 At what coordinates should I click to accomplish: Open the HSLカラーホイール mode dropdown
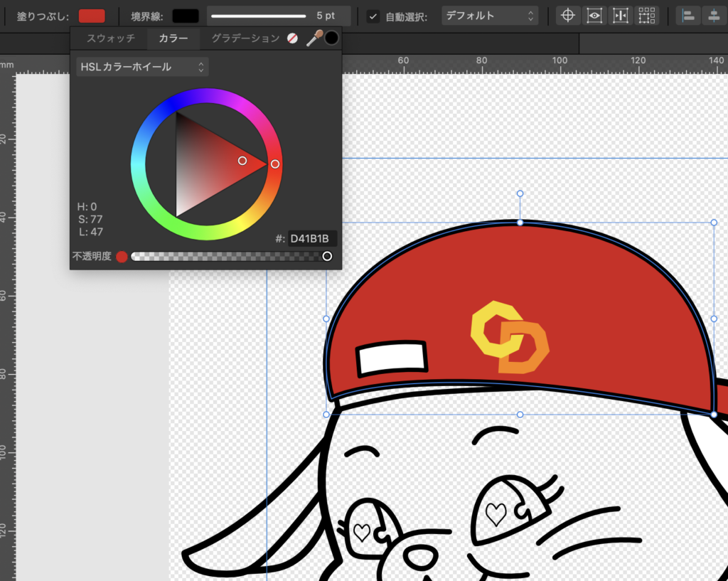[142, 67]
